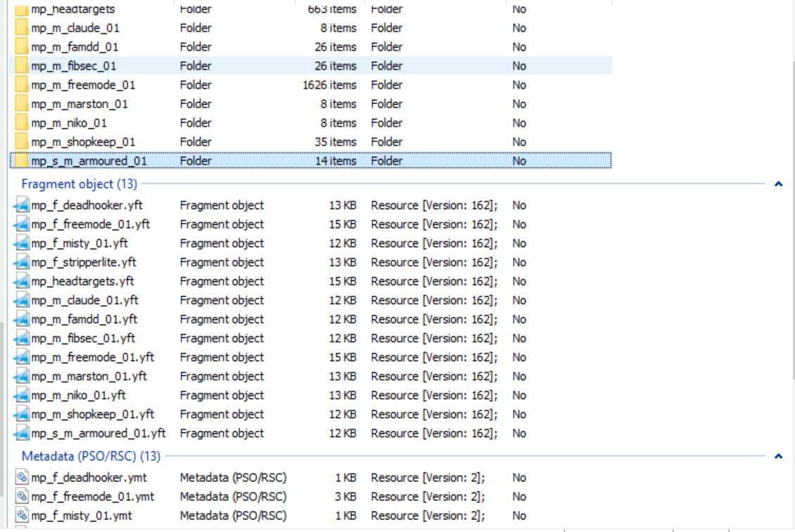Collapse the Fragment object group chevron

(x=778, y=184)
